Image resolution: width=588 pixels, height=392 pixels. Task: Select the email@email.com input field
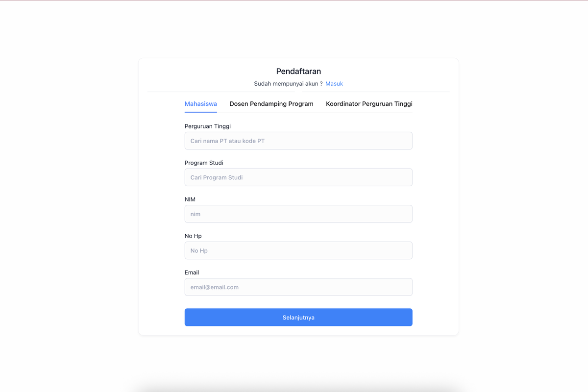pos(298,287)
